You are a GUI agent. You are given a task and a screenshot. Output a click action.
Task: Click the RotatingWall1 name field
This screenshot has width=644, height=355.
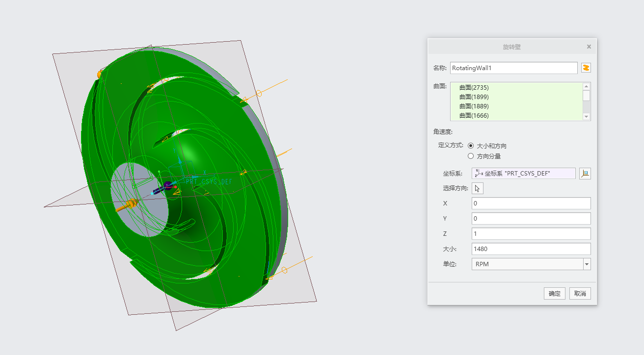(x=513, y=68)
